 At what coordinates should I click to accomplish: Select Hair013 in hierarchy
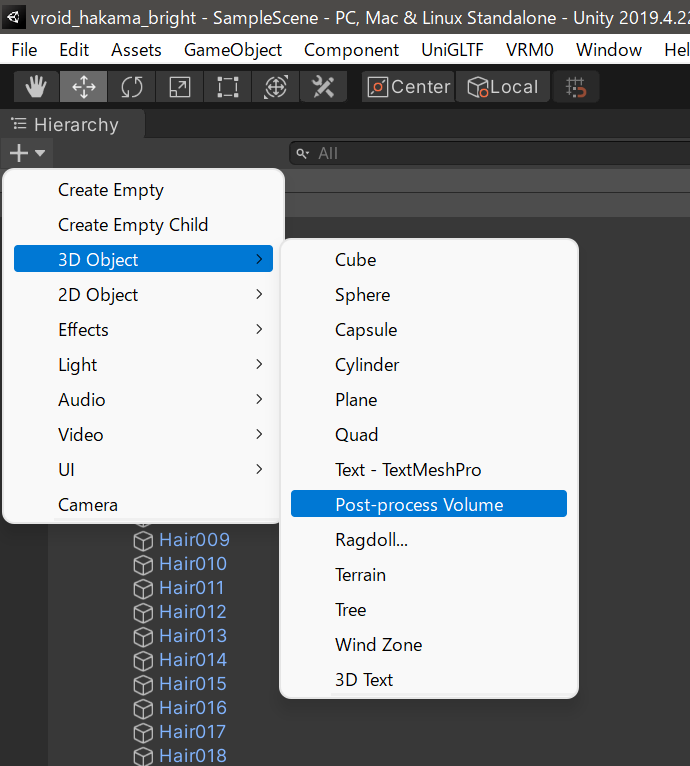point(193,636)
